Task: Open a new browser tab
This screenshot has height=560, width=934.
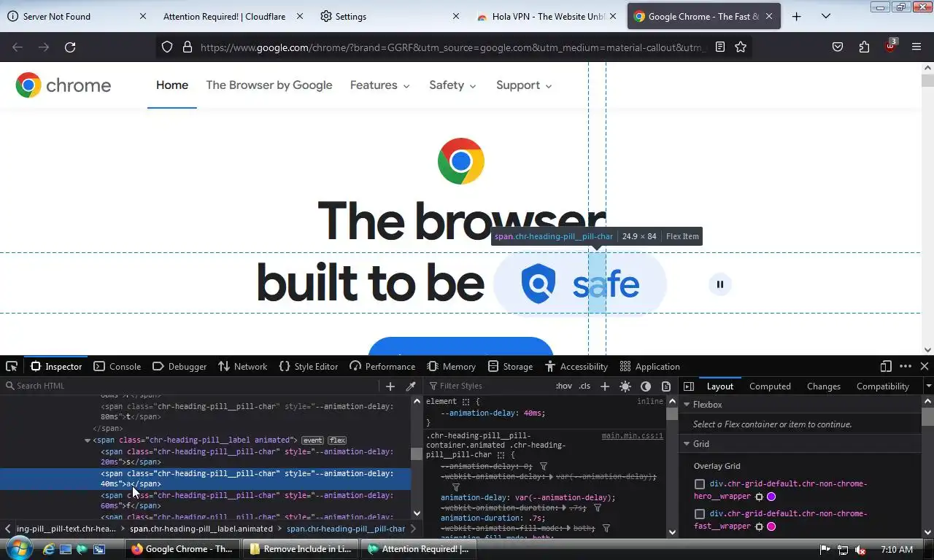Action: [x=797, y=16]
